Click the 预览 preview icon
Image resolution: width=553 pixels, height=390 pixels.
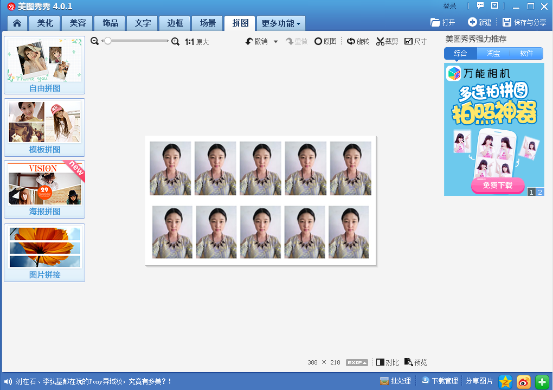415,362
